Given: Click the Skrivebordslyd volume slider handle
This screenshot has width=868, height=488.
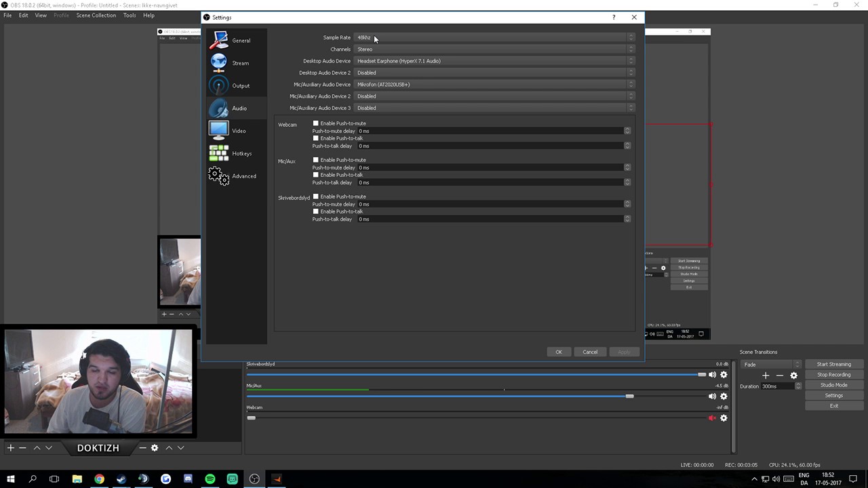Looking at the screenshot, I should pyautogui.click(x=701, y=375).
